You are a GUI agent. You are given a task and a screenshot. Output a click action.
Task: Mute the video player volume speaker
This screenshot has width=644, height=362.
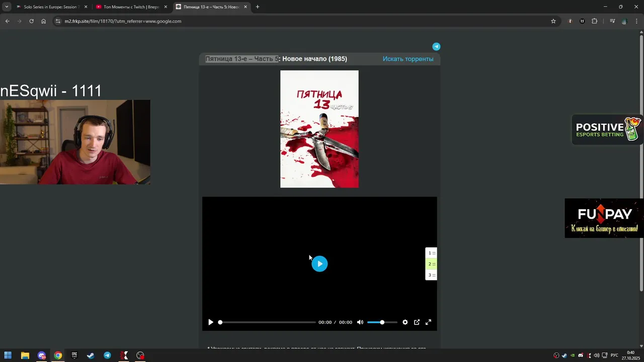pos(360,322)
